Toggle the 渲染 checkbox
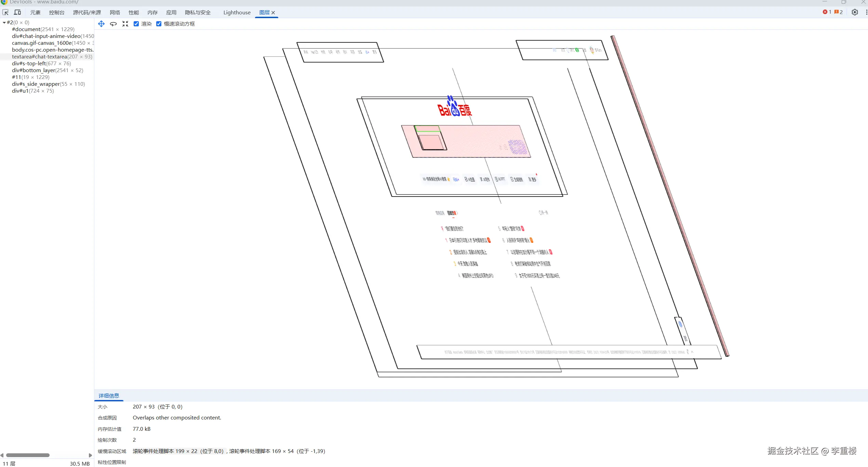868x467 pixels. 136,24
